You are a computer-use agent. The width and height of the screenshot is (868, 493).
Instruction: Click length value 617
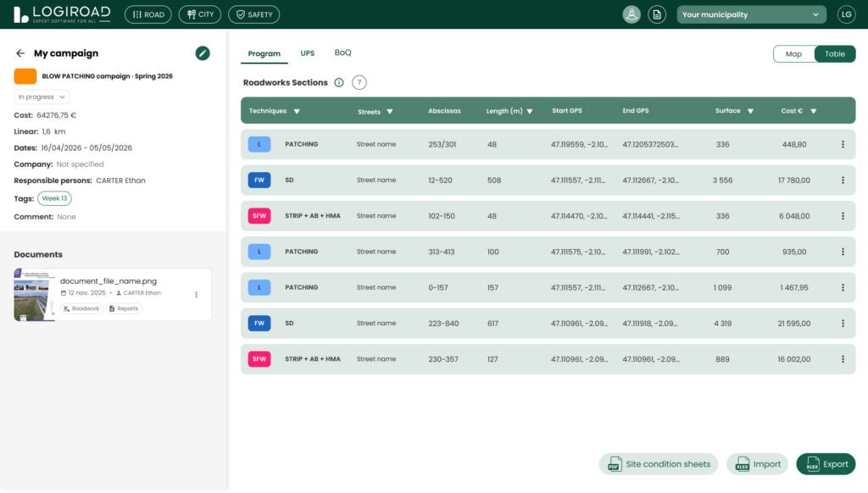492,323
